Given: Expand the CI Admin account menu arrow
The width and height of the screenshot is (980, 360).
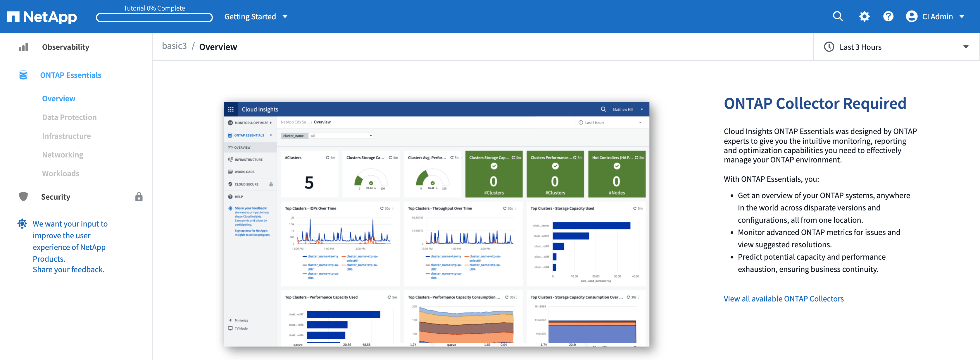Looking at the screenshot, I should click(962, 16).
